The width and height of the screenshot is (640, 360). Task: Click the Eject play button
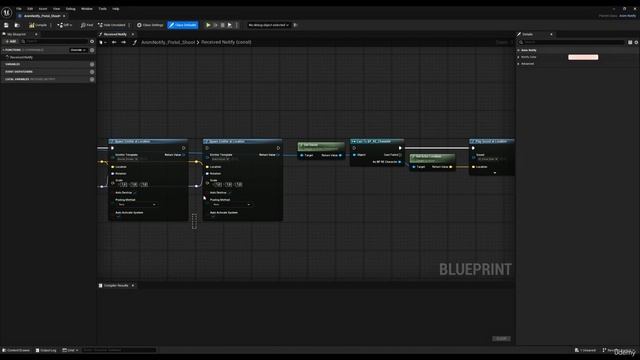230,25
